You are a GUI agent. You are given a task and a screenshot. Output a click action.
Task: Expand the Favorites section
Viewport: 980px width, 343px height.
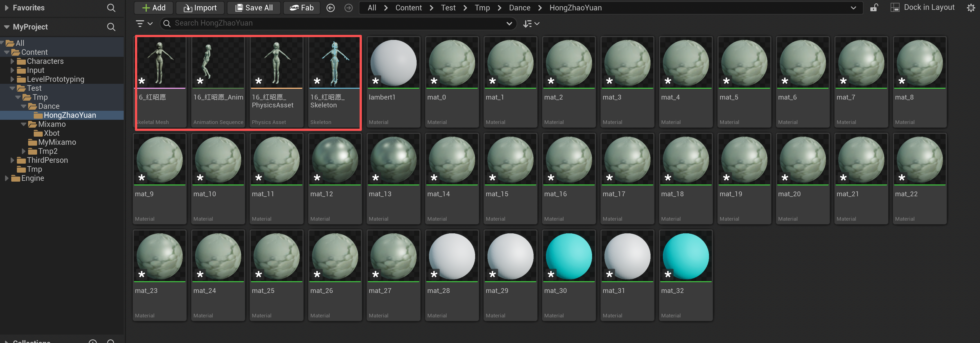(x=6, y=8)
